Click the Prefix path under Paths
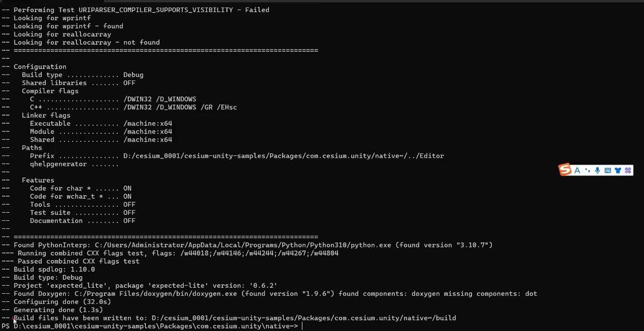The width and height of the screenshot is (644, 331). tap(283, 156)
